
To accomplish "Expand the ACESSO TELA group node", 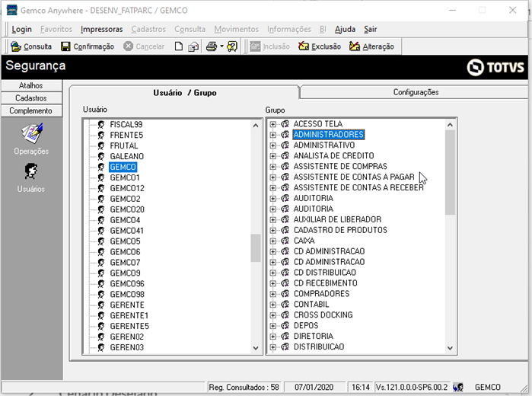I will [x=272, y=124].
